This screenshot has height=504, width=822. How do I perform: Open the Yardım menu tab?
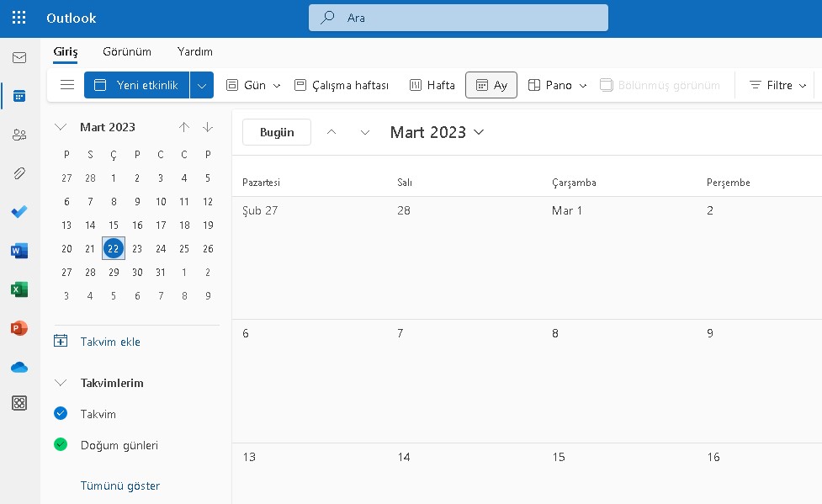pyautogui.click(x=194, y=51)
